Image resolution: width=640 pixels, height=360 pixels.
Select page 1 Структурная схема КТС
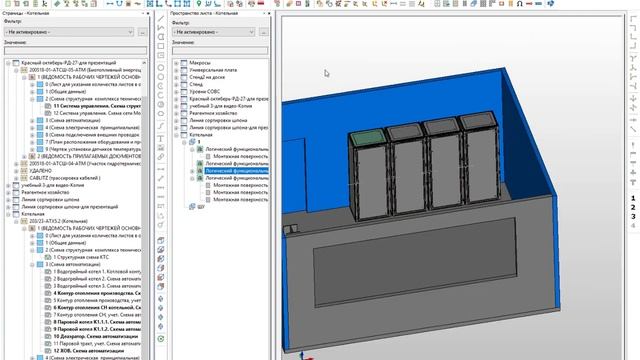81,257
